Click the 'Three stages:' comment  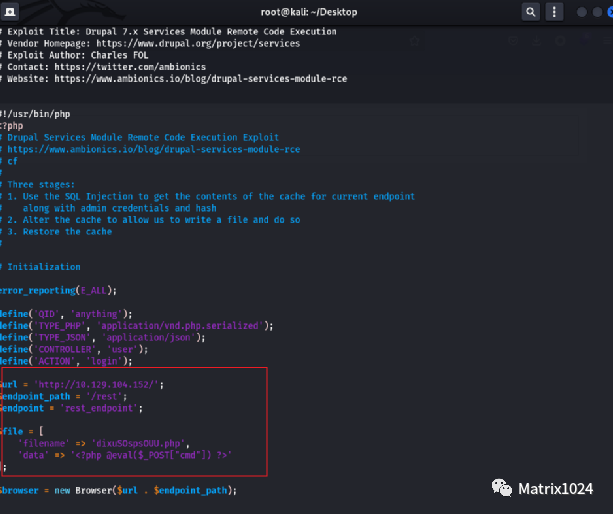(38, 184)
